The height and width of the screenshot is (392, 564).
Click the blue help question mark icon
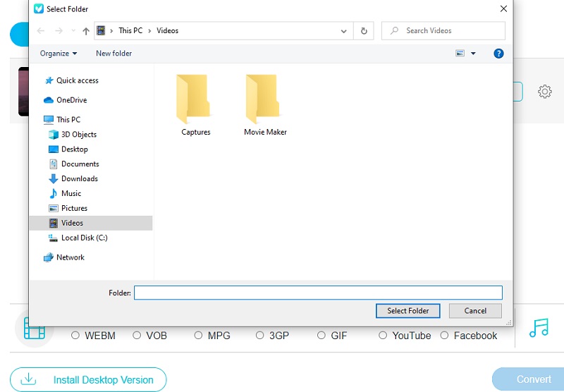point(498,54)
